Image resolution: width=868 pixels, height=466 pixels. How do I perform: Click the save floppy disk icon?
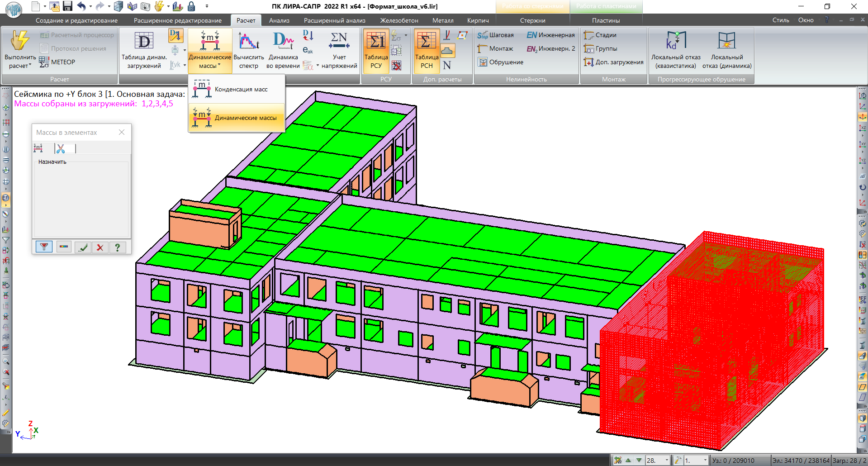67,6
